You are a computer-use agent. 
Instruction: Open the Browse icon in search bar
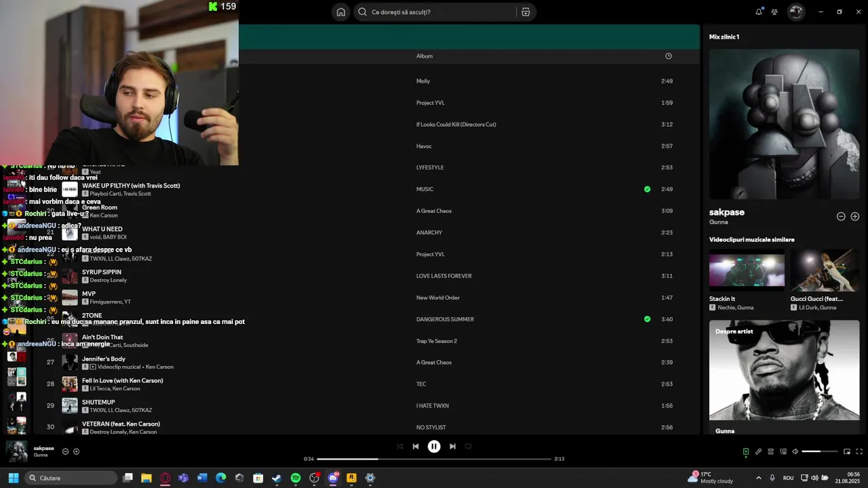point(526,12)
